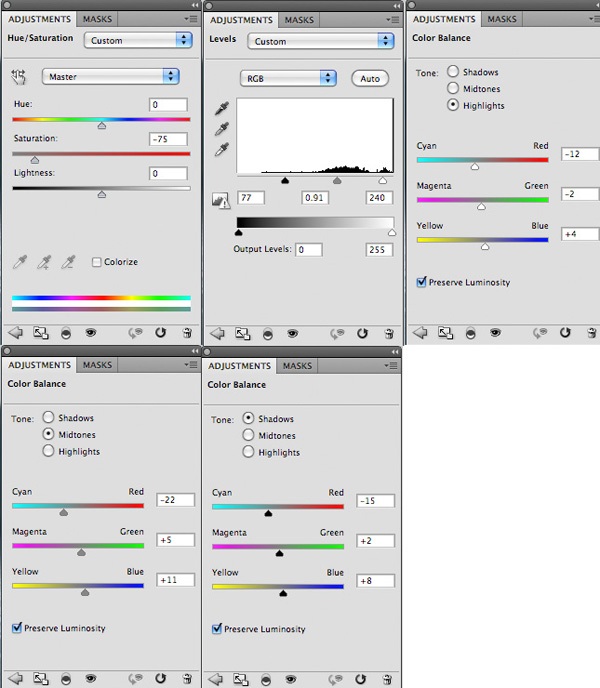600x688 pixels.
Task: Open the Midtones Color Balance panel flyout menu
Action: click(190, 365)
